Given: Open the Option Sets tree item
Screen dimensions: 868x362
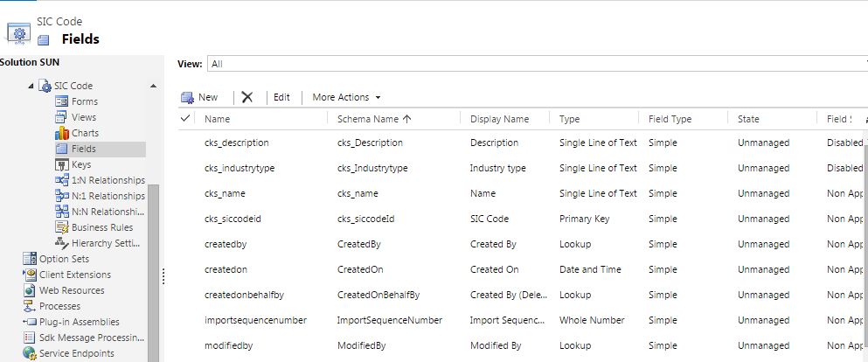Looking at the screenshot, I should [64, 259].
